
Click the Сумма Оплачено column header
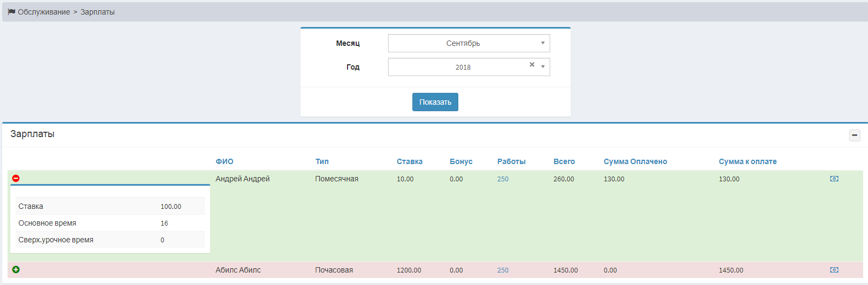click(x=635, y=161)
